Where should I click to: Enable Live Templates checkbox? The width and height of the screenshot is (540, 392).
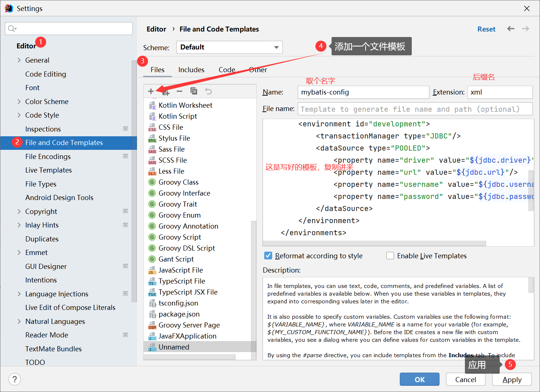point(390,256)
